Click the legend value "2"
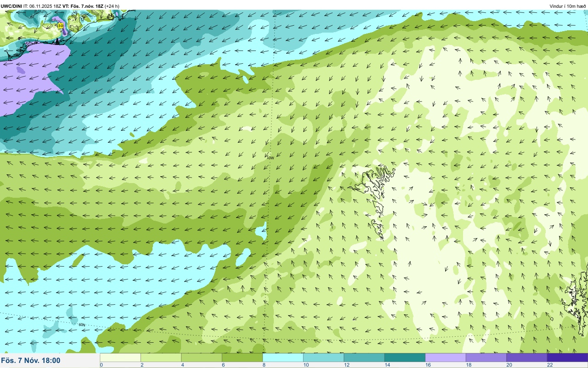588x368 pixels. [142, 365]
